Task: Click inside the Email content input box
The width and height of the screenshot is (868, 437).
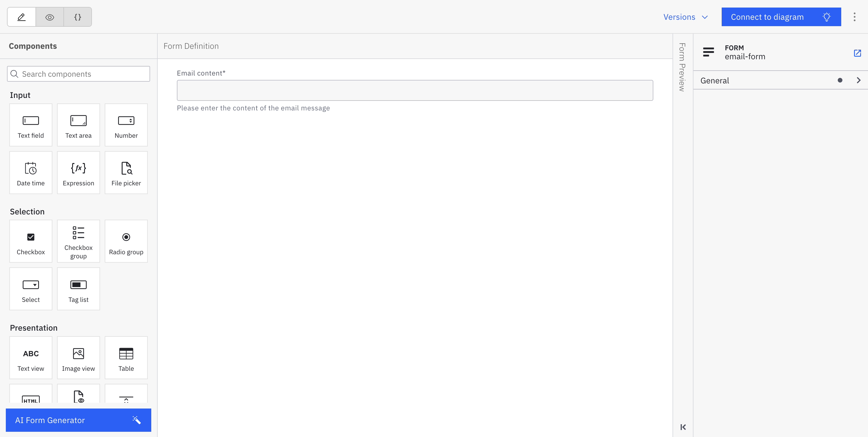Action: click(415, 90)
